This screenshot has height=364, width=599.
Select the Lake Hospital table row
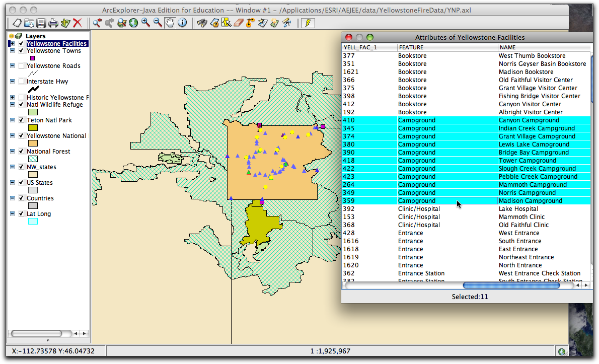[518, 209]
